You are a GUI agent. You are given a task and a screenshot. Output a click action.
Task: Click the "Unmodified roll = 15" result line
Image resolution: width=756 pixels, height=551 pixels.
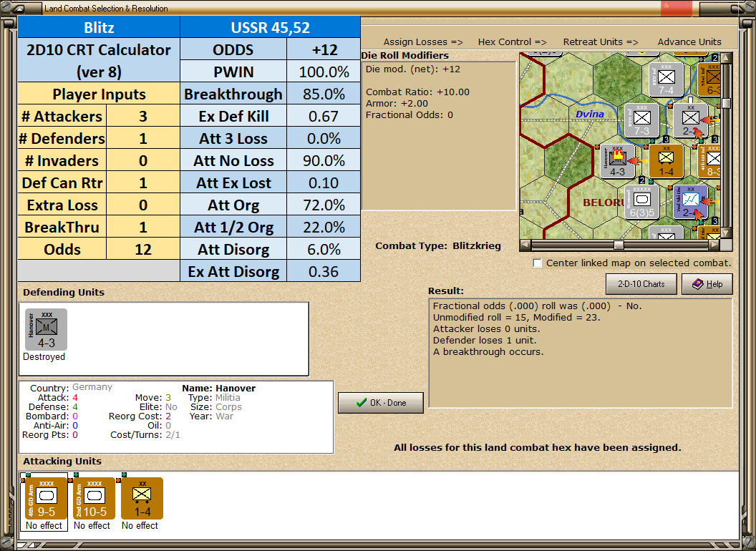(x=516, y=317)
